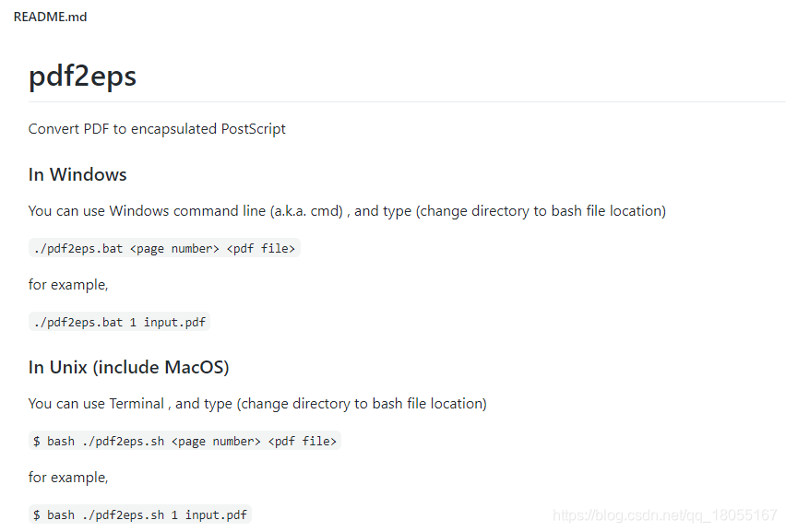
Task: Click the '$ bash ./pdf2eps.sh 1 input.pdf' code block
Action: coord(140,514)
